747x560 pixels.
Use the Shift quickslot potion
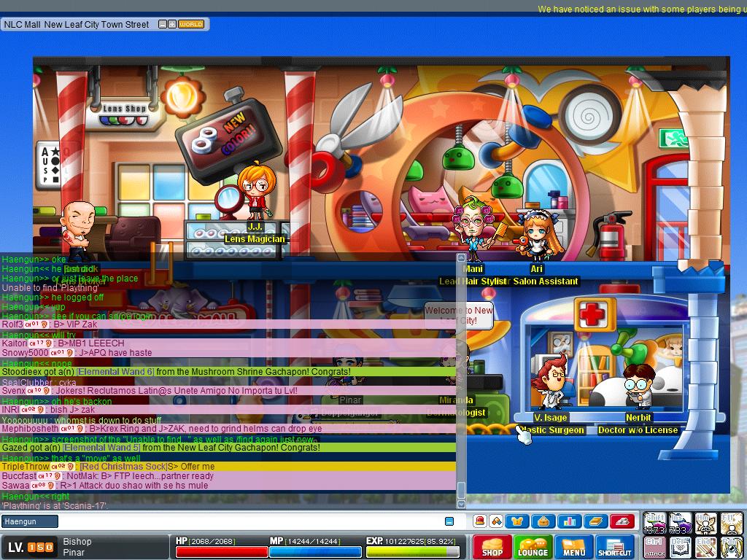[654, 524]
